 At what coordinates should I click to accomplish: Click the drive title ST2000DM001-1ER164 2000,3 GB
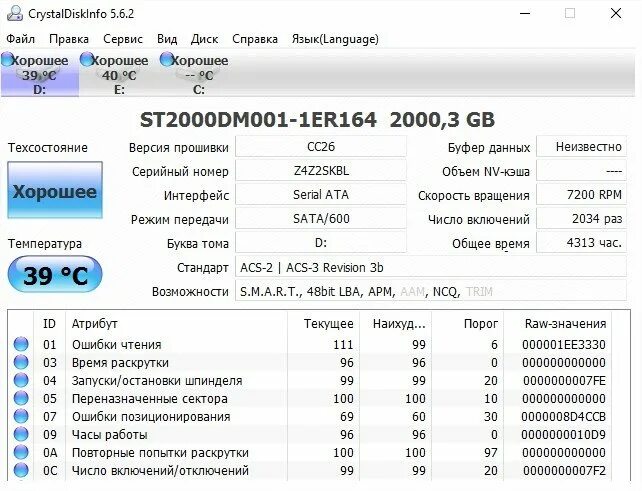click(x=317, y=120)
